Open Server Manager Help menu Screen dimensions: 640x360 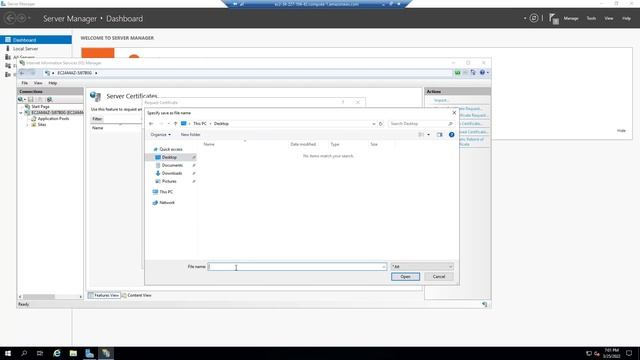click(x=626, y=18)
